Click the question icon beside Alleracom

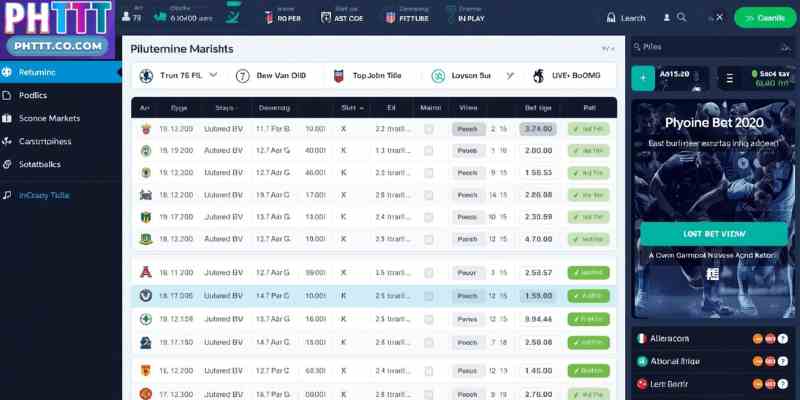(x=783, y=339)
